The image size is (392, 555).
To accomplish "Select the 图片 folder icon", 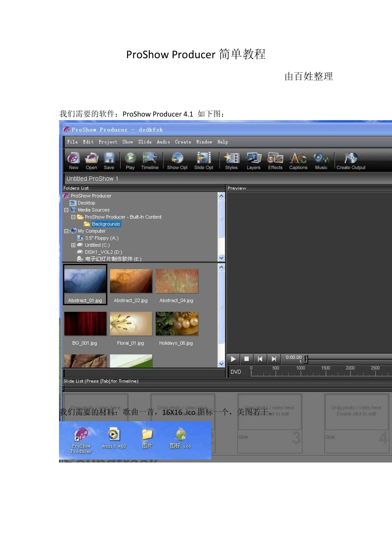I will coord(147,439).
